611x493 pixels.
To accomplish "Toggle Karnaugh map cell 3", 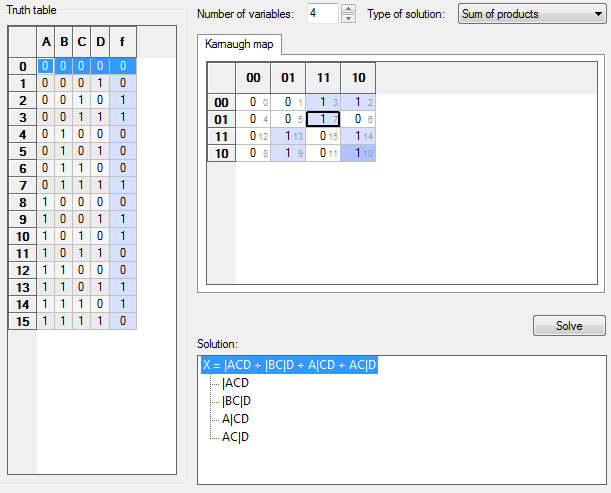I will (x=323, y=102).
